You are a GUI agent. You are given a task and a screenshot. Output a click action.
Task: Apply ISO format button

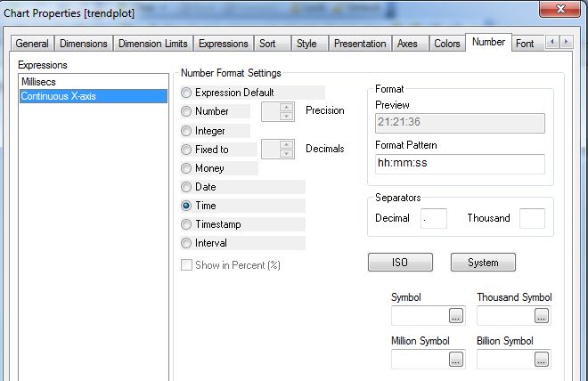pos(400,263)
